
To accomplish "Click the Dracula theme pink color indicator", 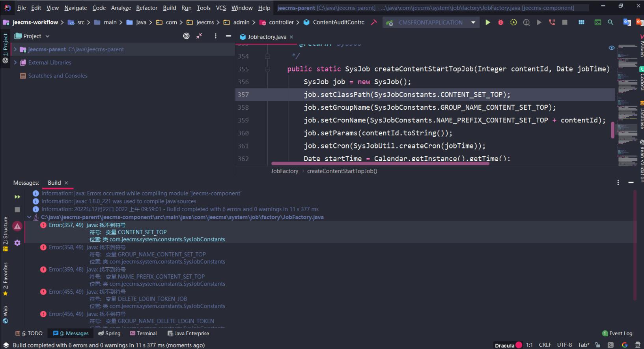I will pyautogui.click(x=519, y=345).
